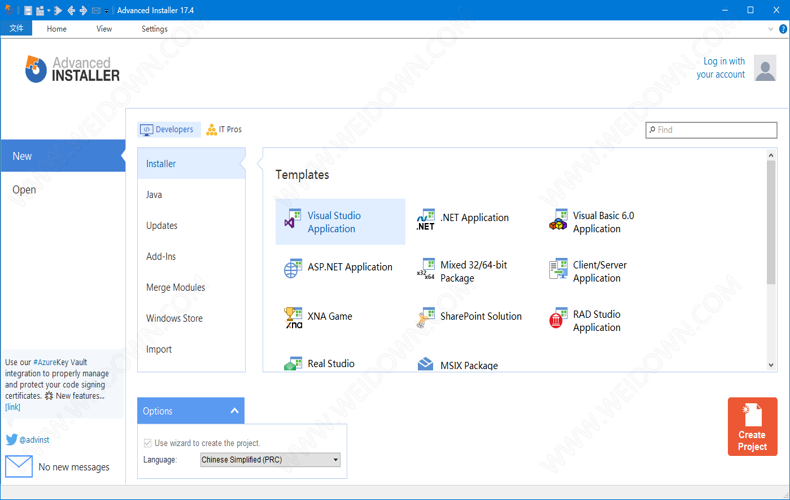Switch to the Developers category
Viewport: 790px width, 500px height.
point(167,130)
